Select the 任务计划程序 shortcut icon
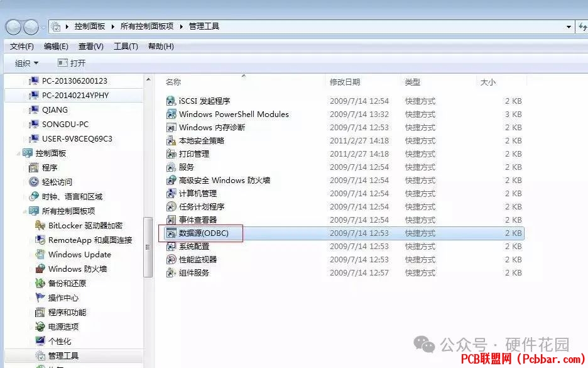 [x=171, y=206]
